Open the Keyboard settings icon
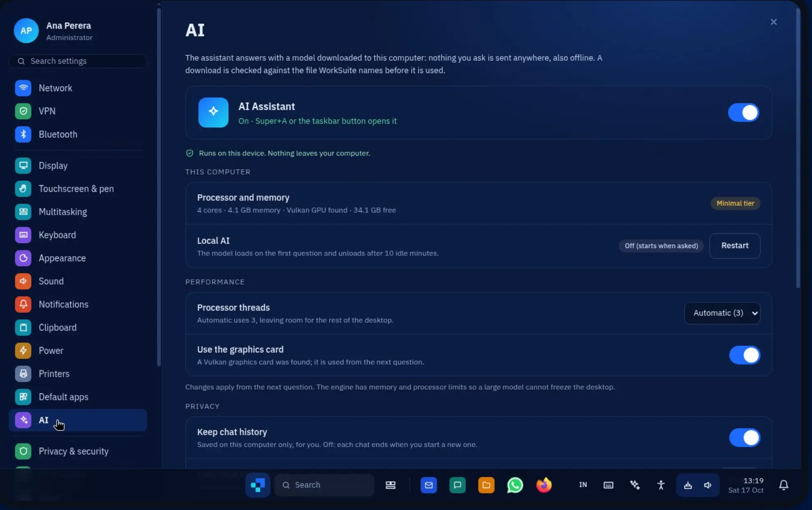The height and width of the screenshot is (510, 812). point(23,235)
